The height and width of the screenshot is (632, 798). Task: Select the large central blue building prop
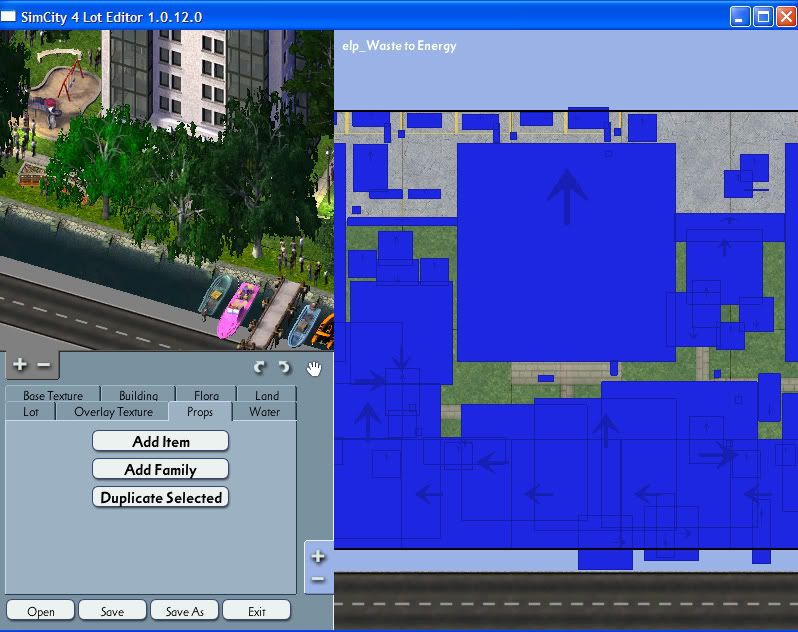click(x=566, y=252)
